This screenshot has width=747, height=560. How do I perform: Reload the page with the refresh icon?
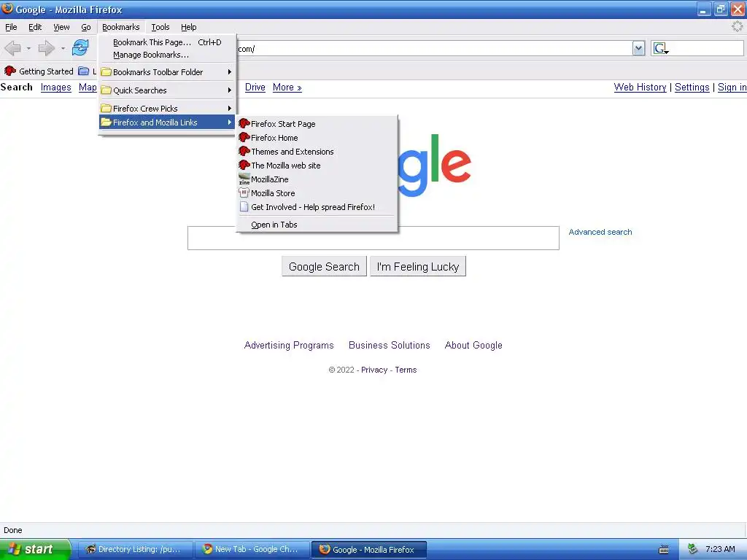tap(80, 47)
